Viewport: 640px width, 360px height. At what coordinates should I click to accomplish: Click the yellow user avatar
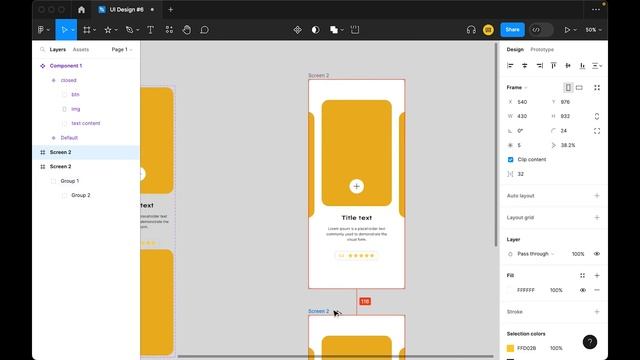click(488, 30)
